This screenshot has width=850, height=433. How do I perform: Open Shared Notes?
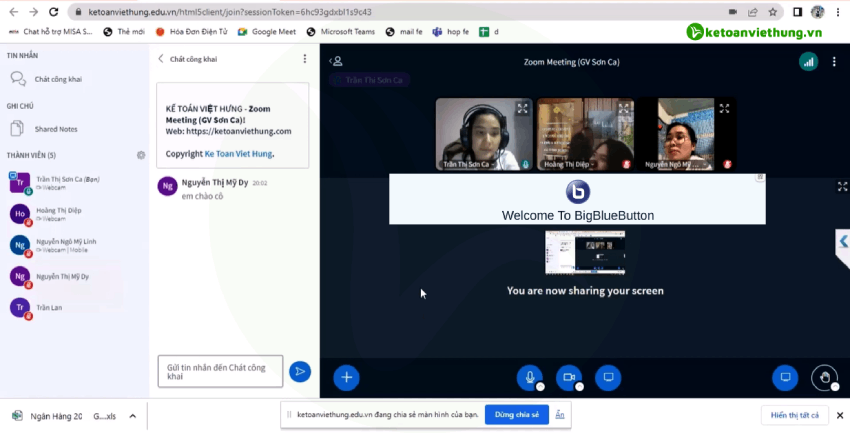click(56, 129)
